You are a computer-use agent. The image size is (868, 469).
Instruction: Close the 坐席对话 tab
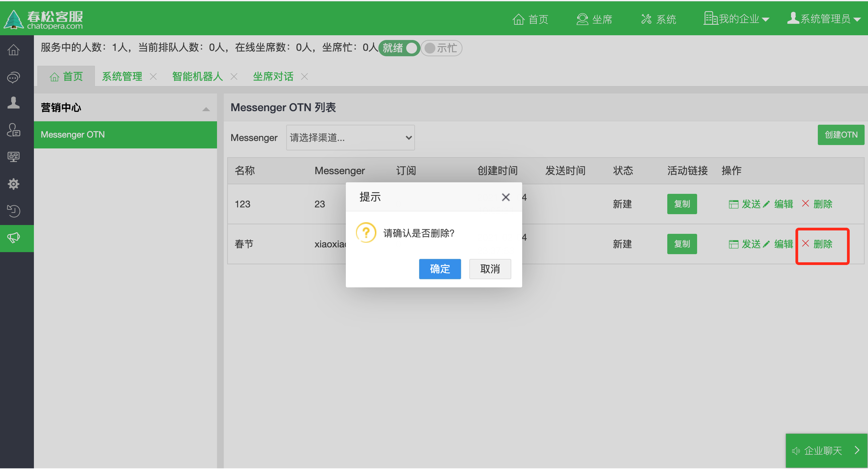(x=304, y=77)
